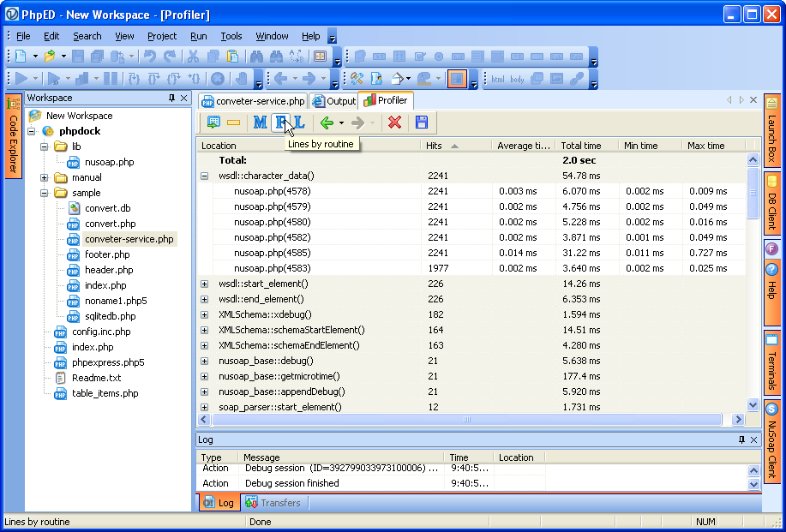This screenshot has width=786, height=532.
Task: Select convert.db in the workspace tree
Action: click(102, 208)
